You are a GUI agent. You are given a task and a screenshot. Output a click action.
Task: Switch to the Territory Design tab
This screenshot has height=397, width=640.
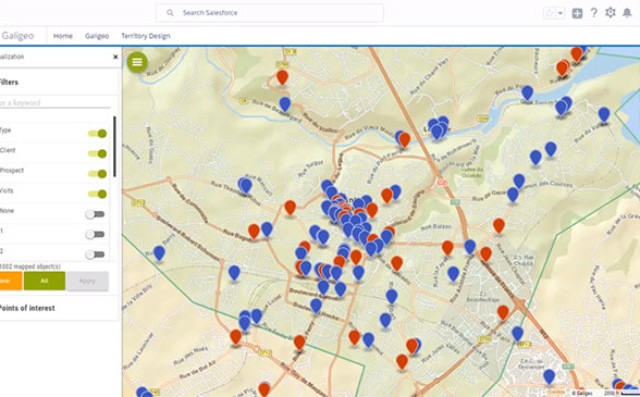(x=146, y=36)
